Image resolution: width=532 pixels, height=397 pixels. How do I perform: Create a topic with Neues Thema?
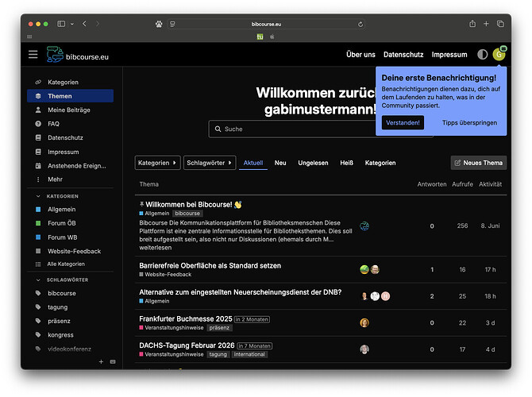click(478, 163)
